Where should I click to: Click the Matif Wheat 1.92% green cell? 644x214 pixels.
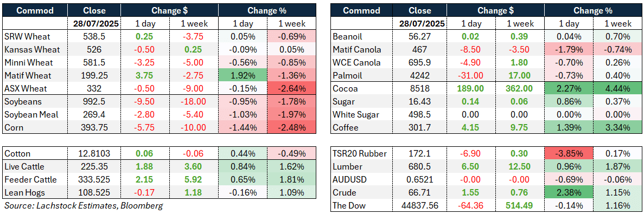(x=243, y=75)
